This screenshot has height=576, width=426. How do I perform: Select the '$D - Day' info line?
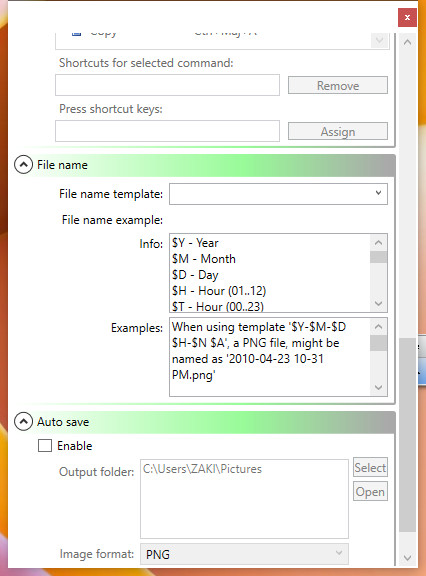(x=195, y=275)
